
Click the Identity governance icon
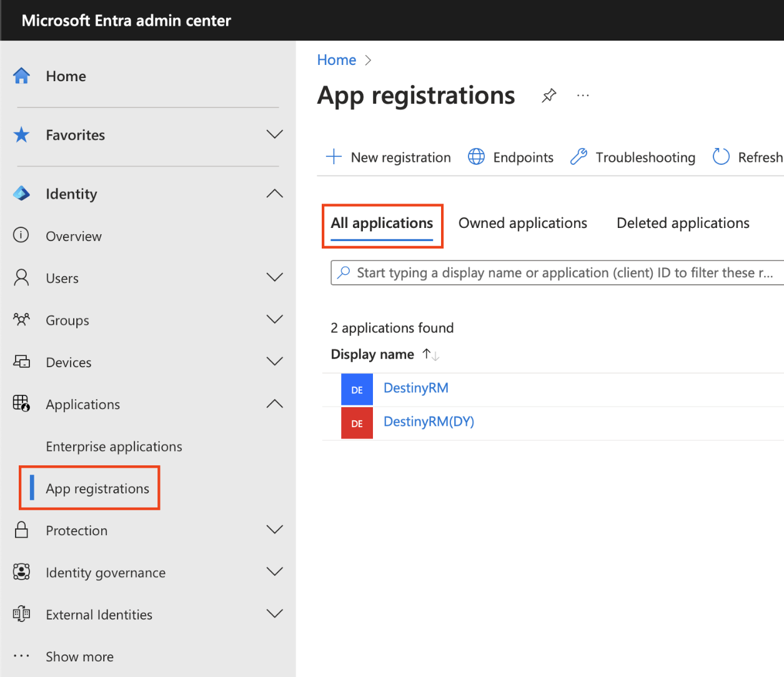pos(21,571)
